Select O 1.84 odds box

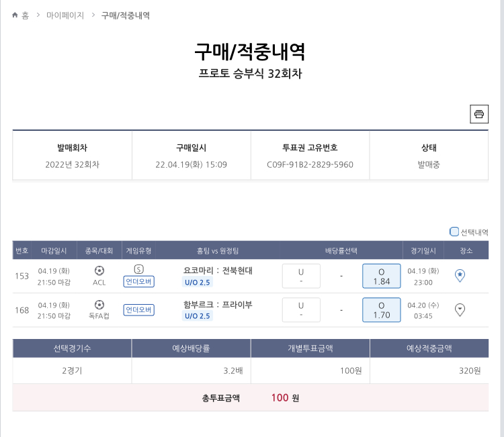(x=381, y=276)
